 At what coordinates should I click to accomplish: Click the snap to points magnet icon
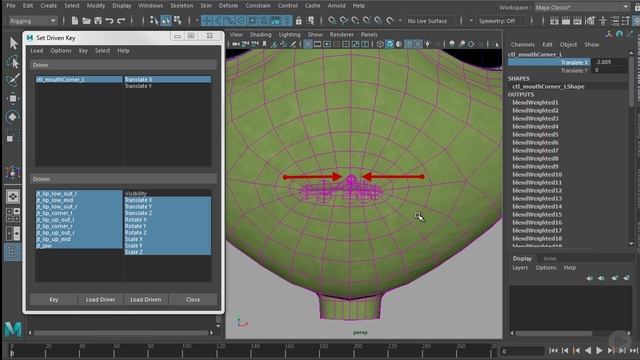pyautogui.click(x=356, y=20)
